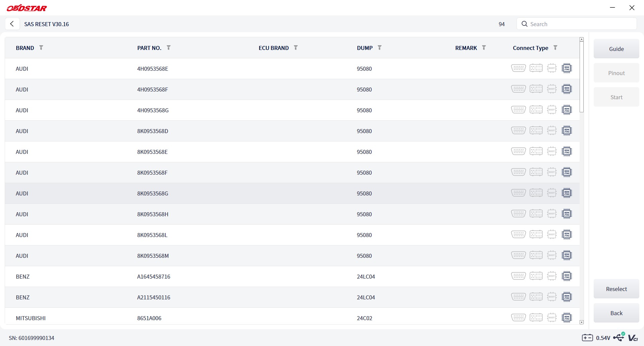Click the Reselect button
644x346 pixels.
point(616,289)
